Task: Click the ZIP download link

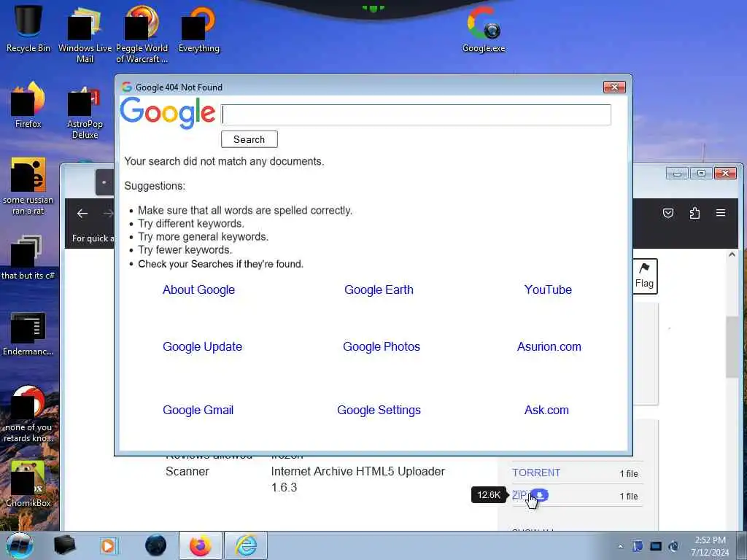Action: coord(519,495)
